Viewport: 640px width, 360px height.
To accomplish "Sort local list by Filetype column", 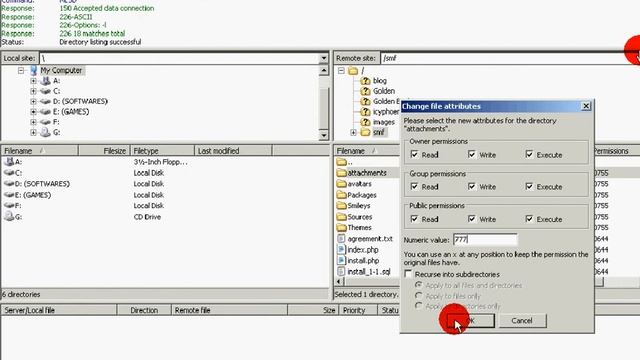I will (162, 151).
